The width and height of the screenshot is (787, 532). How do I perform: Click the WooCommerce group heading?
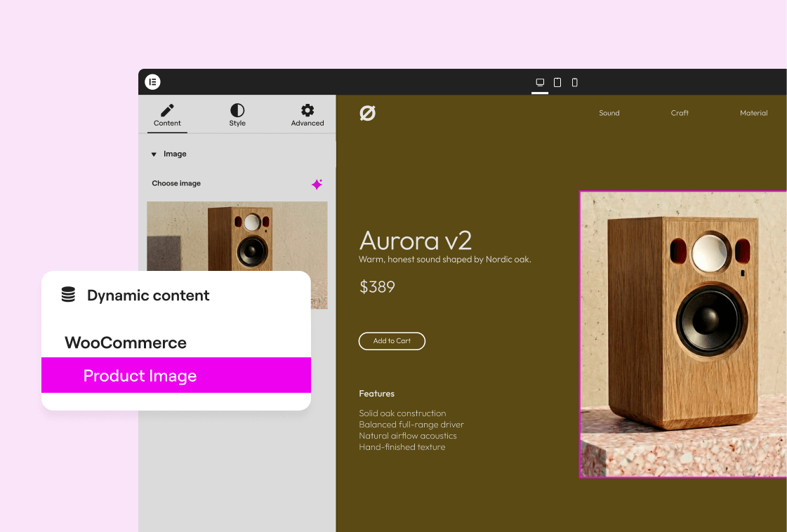pos(126,343)
